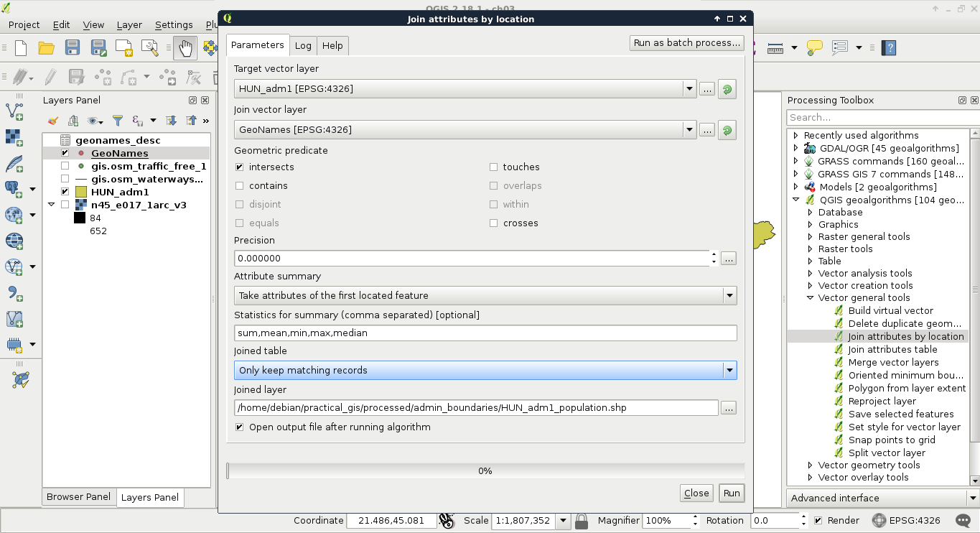The width and height of the screenshot is (980, 533).
Task: Open the Edit menu
Action: [x=61, y=24]
